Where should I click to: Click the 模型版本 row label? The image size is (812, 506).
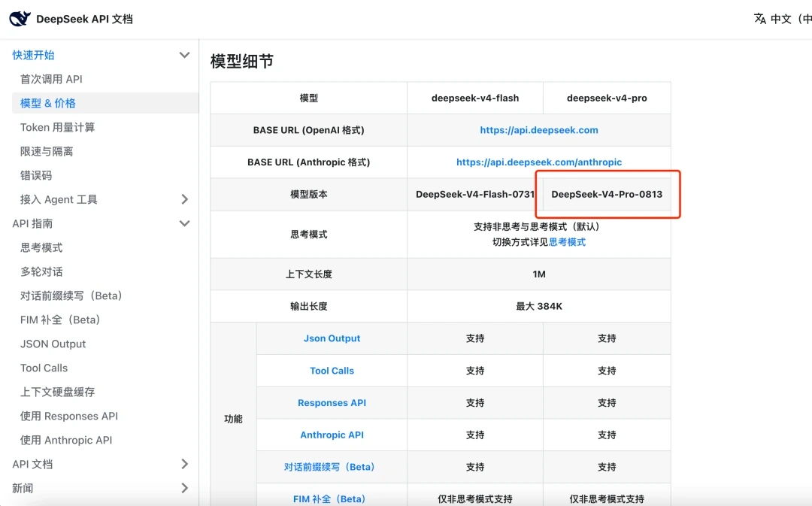tap(309, 194)
